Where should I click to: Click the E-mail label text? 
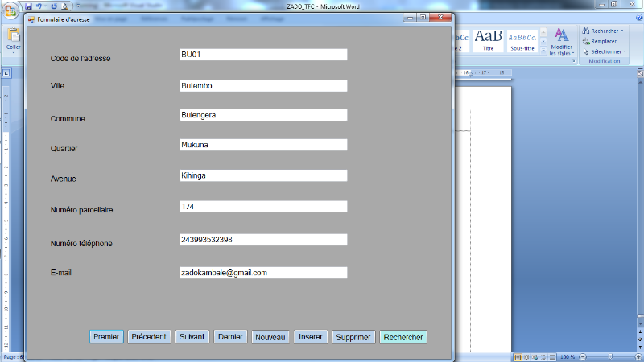[61, 273]
